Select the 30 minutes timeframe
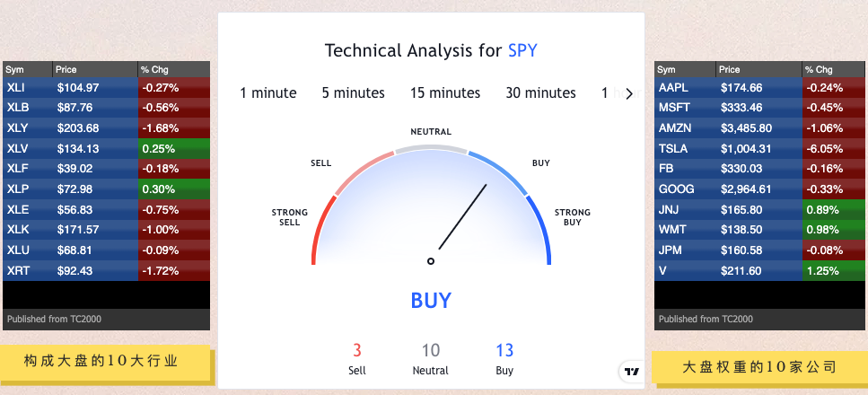The width and height of the screenshot is (868, 395). [x=540, y=93]
